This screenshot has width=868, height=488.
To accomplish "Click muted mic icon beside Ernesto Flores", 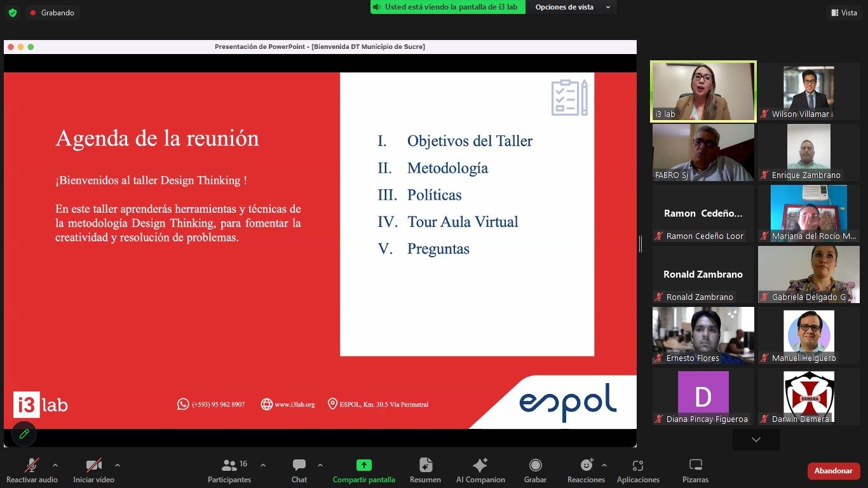I will click(660, 358).
